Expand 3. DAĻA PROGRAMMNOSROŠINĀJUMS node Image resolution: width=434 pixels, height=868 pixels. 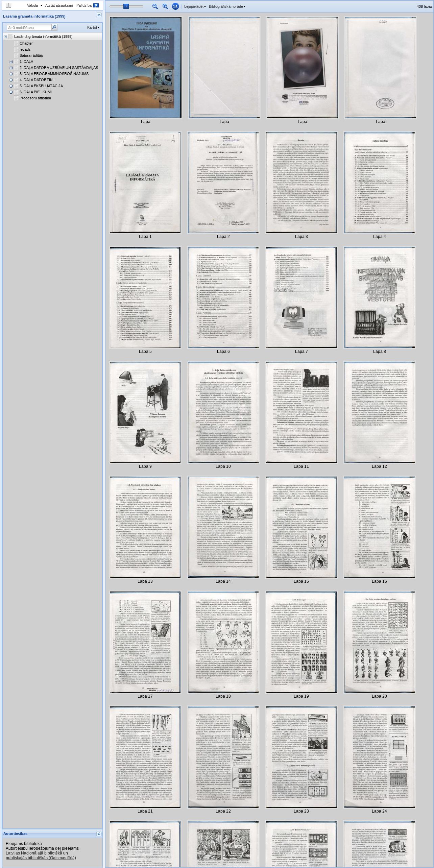click(11, 74)
